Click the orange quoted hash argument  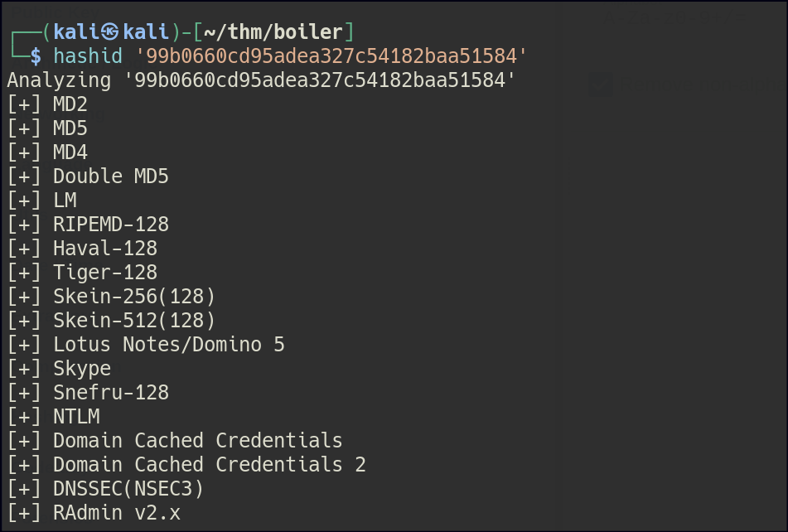pyautogui.click(x=331, y=56)
